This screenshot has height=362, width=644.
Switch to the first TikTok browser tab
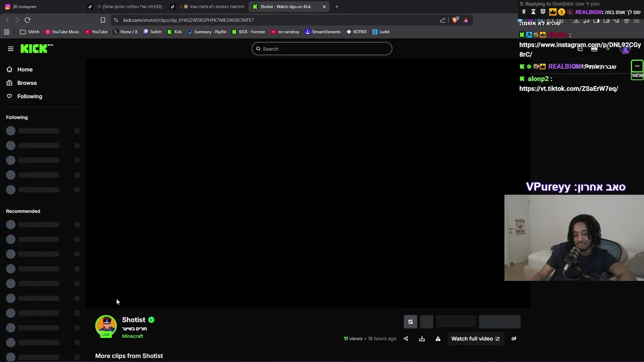[x=125, y=7]
